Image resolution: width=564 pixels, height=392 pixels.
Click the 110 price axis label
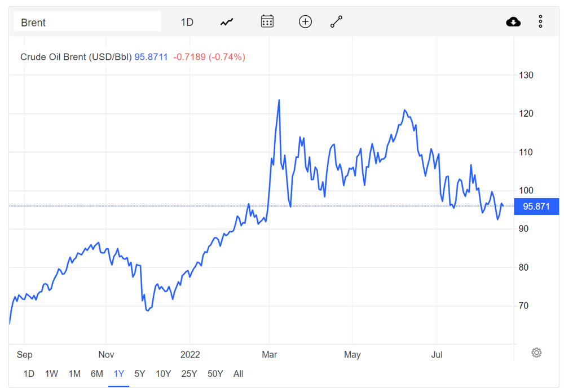coord(526,152)
